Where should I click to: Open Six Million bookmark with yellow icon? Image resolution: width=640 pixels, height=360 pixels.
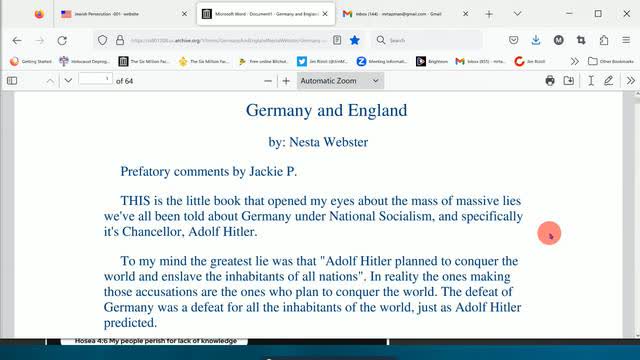click(x=204, y=61)
